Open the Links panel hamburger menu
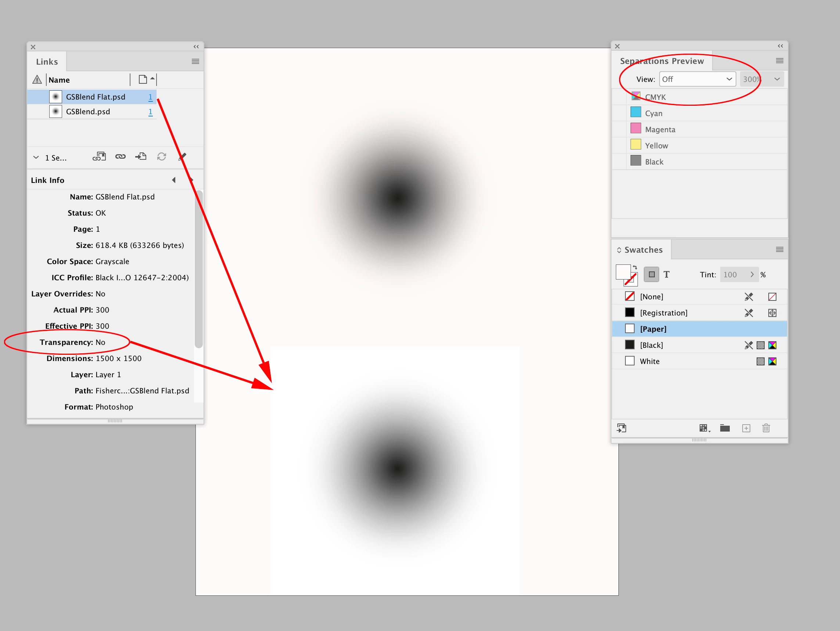This screenshot has width=840, height=631. (x=195, y=61)
